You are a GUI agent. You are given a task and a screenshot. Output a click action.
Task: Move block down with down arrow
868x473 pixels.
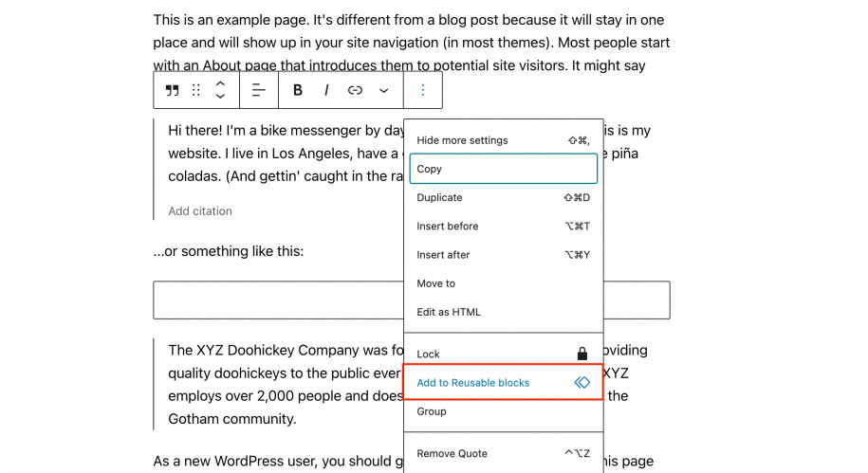point(220,97)
